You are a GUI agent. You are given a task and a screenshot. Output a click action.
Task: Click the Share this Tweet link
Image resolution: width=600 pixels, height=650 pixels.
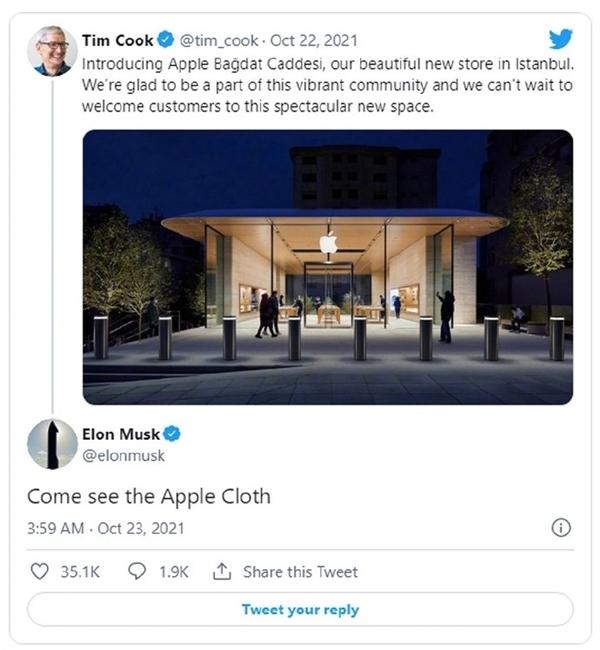300,572
